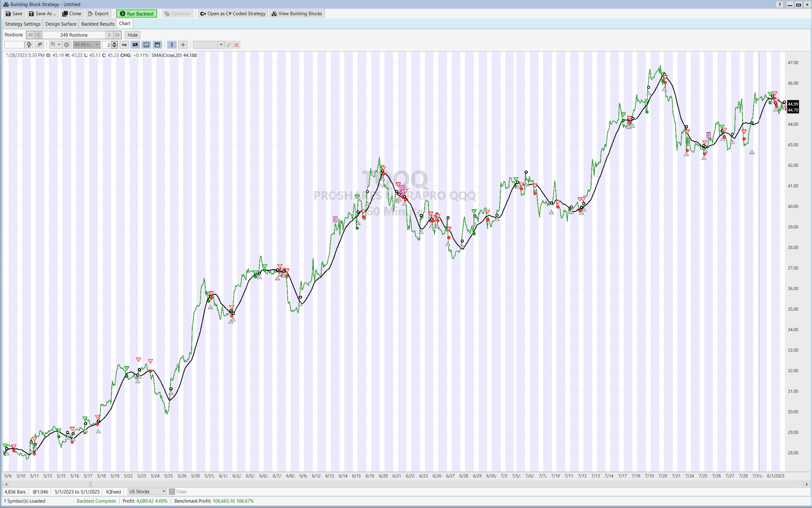Go to next position arrow
812x508 pixels.
click(x=109, y=35)
